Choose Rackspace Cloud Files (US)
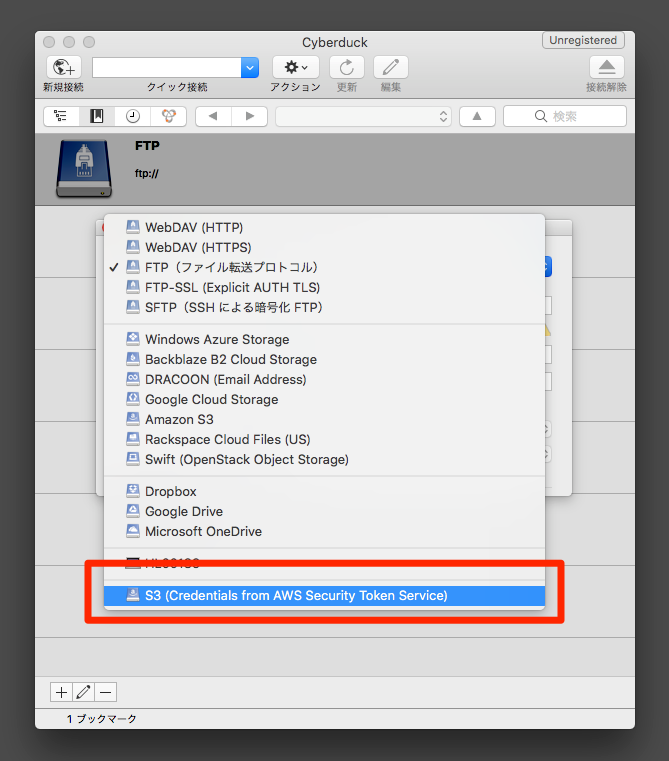The width and height of the screenshot is (669, 761). click(324, 439)
